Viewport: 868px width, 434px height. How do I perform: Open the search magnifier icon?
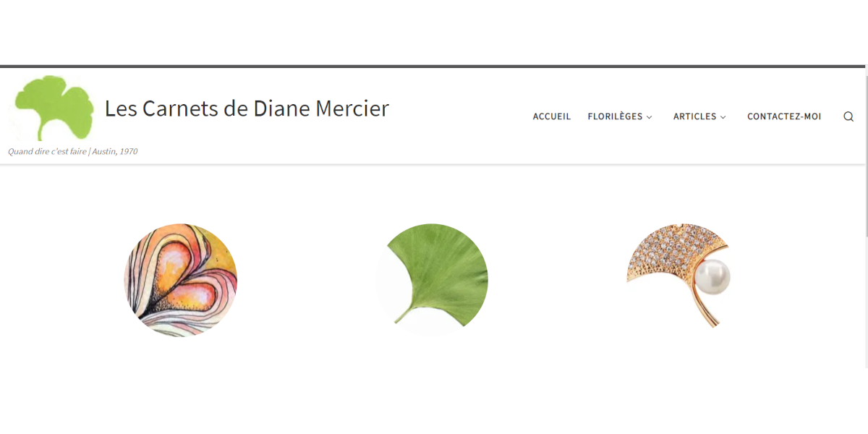click(848, 116)
